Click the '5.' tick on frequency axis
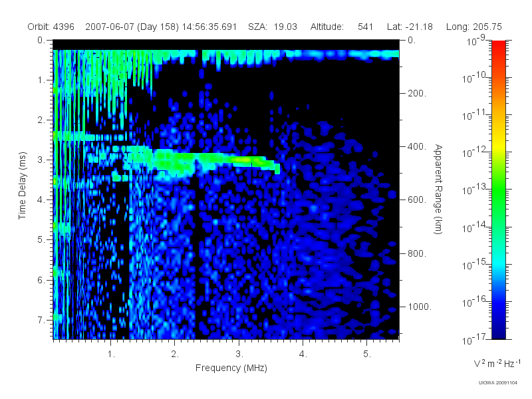 click(x=367, y=354)
